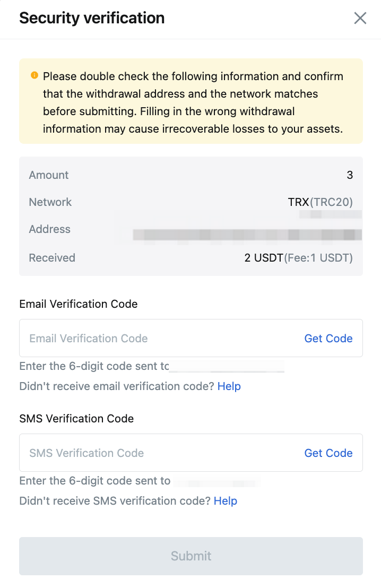Click the Amount value 3
This screenshot has height=588, width=381.
click(350, 175)
